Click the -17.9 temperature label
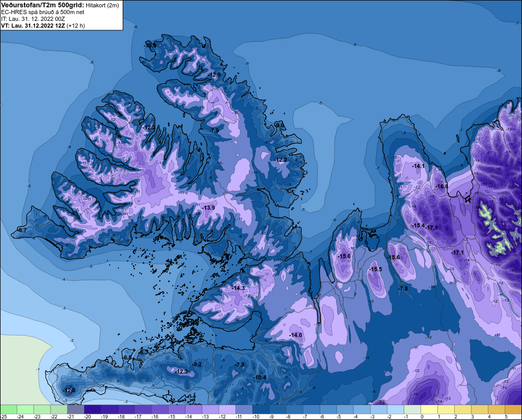Screen dimensions: 522x420 pyautogui.click(x=432, y=227)
